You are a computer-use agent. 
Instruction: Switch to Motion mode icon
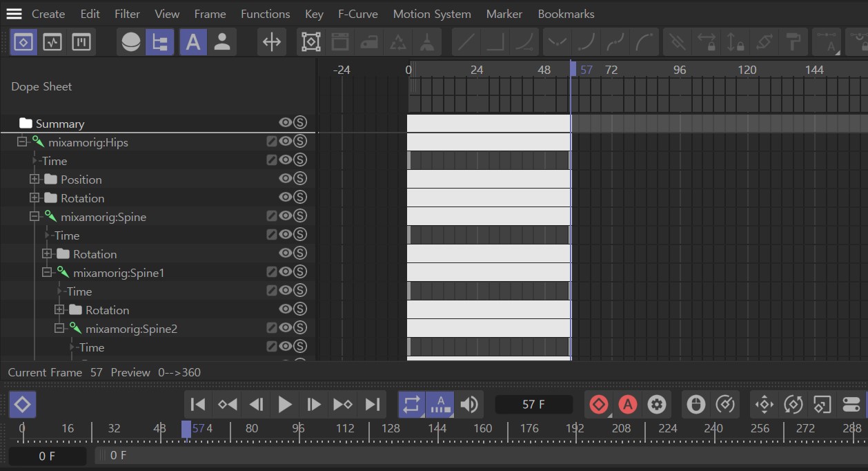point(81,42)
